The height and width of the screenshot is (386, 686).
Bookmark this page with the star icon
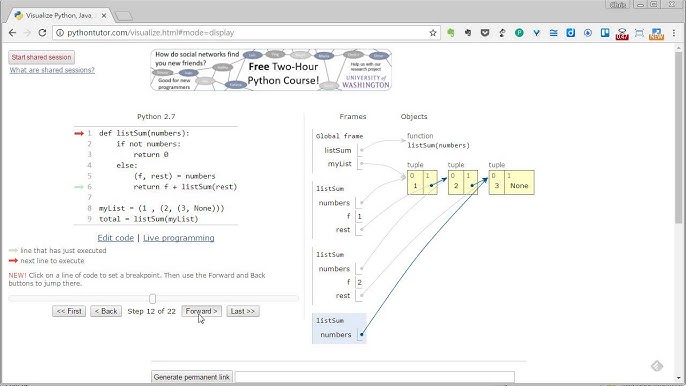(433, 33)
